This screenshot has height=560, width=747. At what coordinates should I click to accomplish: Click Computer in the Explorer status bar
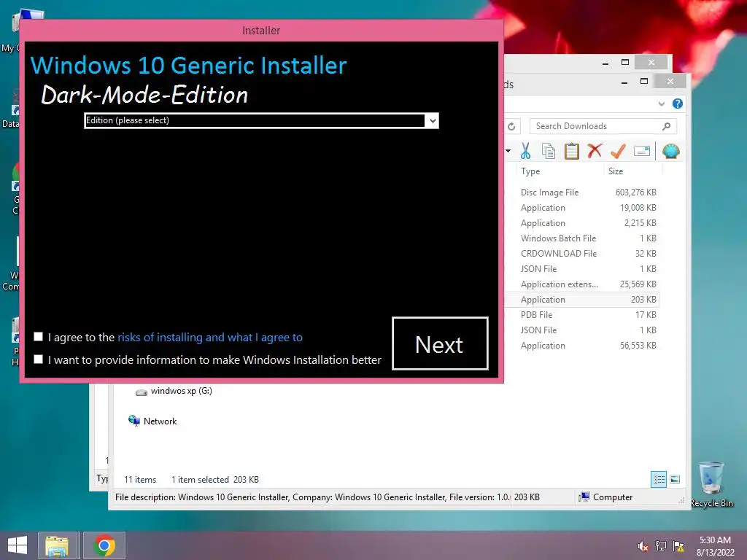pos(605,497)
